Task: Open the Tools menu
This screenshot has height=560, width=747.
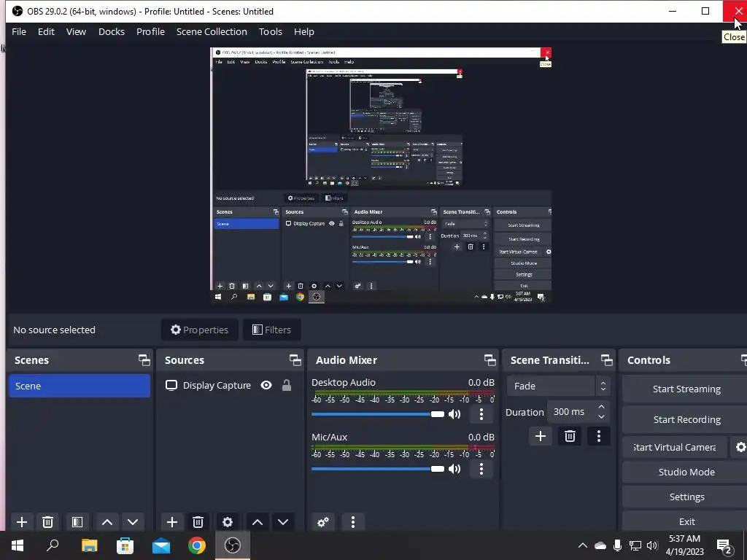Action: (x=271, y=32)
